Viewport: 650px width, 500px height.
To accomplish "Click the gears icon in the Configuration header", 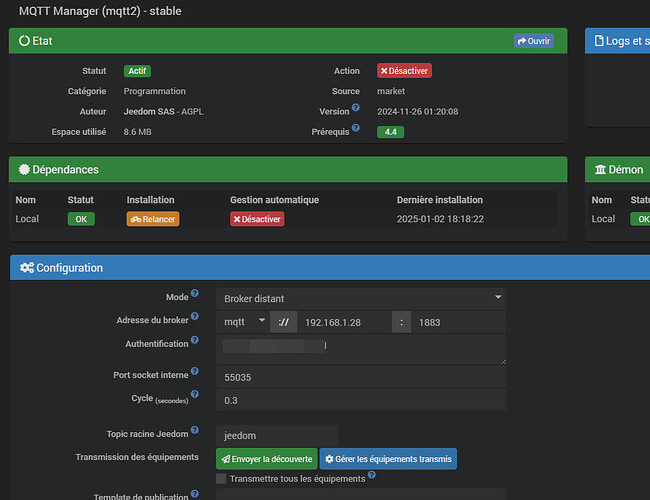I will pyautogui.click(x=27, y=268).
